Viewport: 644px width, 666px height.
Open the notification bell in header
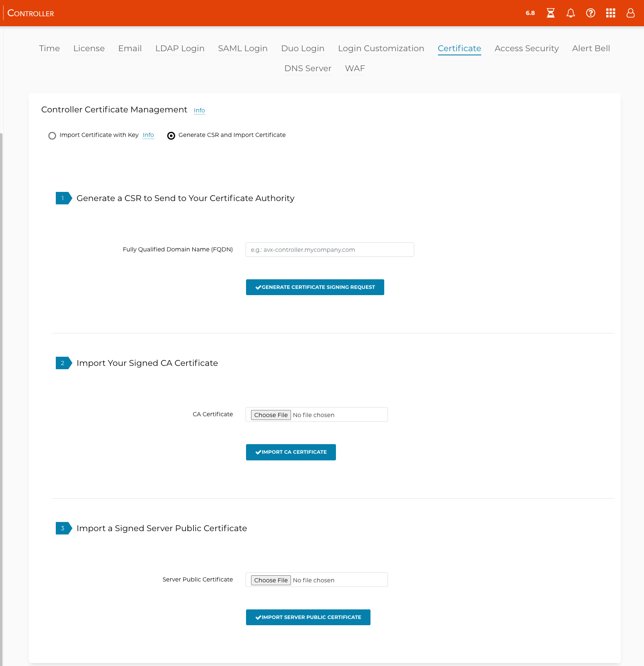[570, 13]
